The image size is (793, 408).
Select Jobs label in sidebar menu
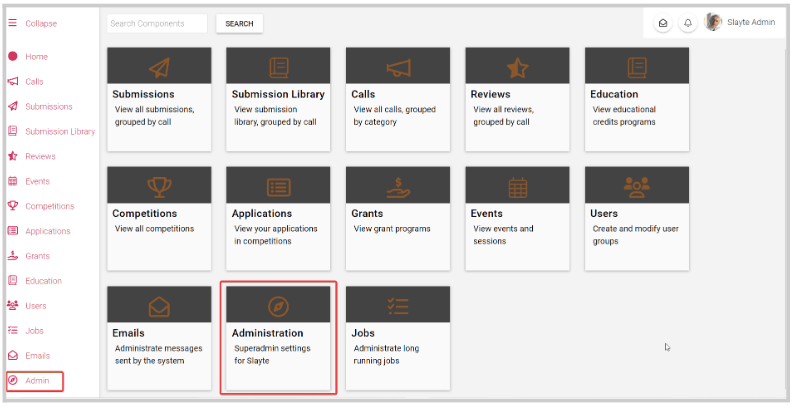(34, 331)
